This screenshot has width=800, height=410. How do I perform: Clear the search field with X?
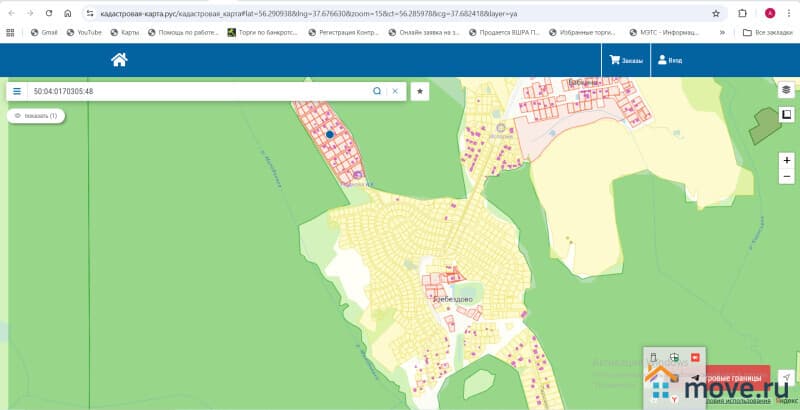(395, 91)
